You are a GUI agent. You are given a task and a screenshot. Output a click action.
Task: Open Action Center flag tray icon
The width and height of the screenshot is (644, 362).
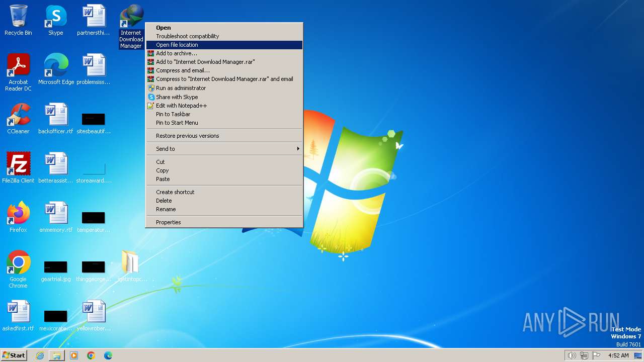click(x=596, y=355)
